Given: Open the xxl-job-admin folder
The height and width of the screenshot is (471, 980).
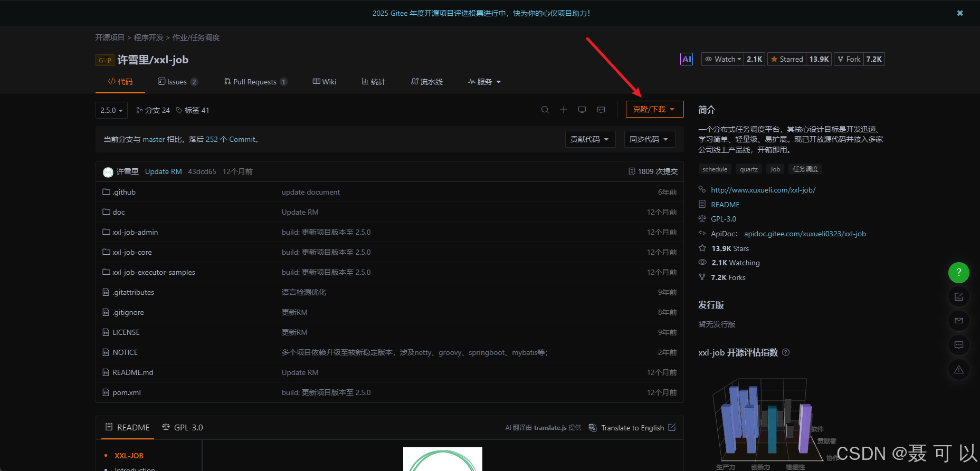Looking at the screenshot, I should coord(135,232).
